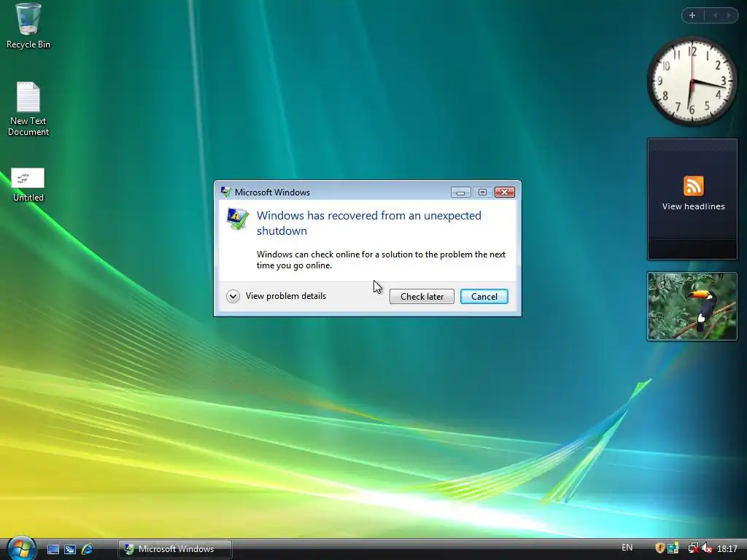Click View headlines in the feed gadget
The width and height of the screenshot is (747, 560).
(693, 206)
